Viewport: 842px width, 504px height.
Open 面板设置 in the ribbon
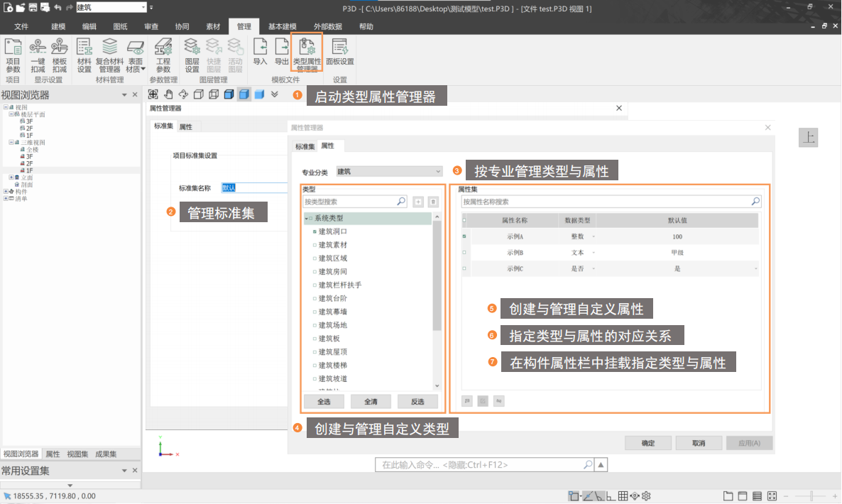pyautogui.click(x=340, y=52)
